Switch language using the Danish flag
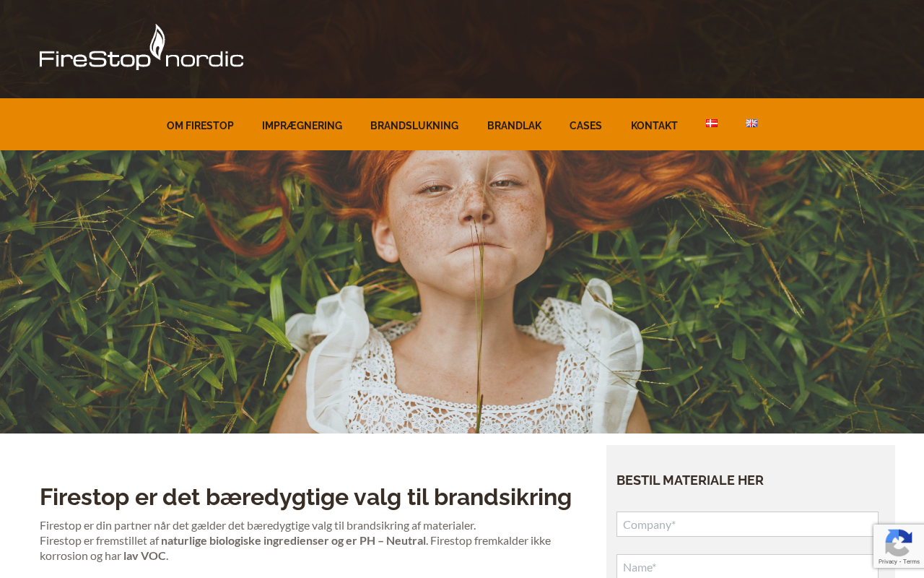924x578 pixels. [x=712, y=124]
